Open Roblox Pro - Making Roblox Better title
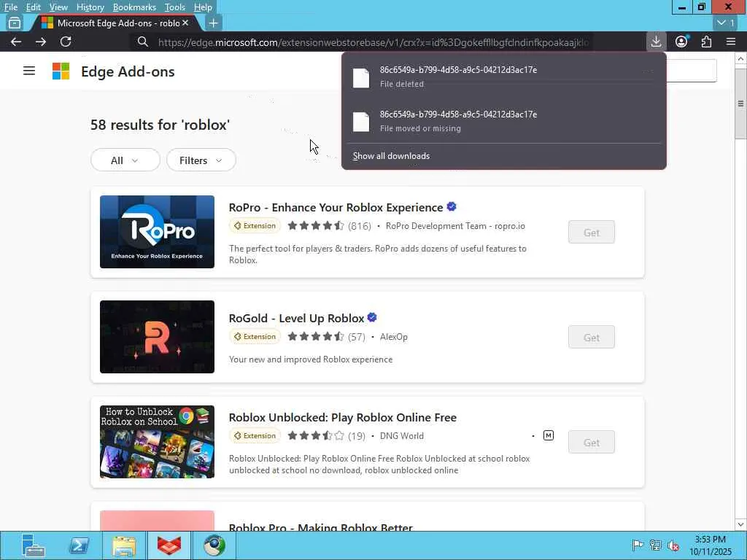747x560 pixels. click(x=321, y=526)
